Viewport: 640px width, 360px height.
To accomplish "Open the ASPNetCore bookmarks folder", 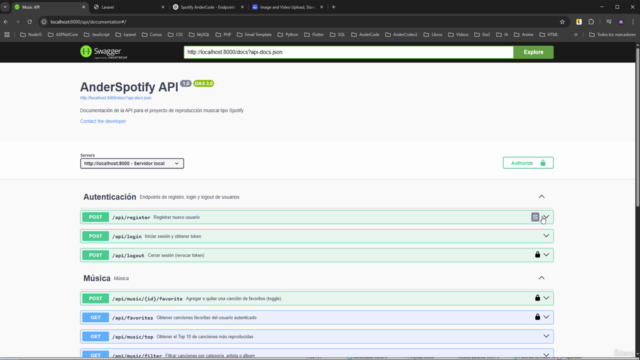I will tap(63, 35).
